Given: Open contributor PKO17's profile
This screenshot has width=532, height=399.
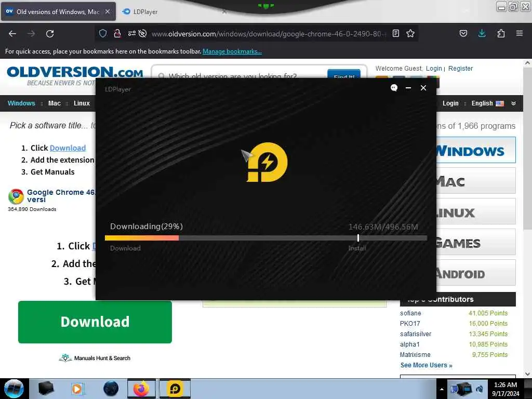Looking at the screenshot, I should [410, 324].
